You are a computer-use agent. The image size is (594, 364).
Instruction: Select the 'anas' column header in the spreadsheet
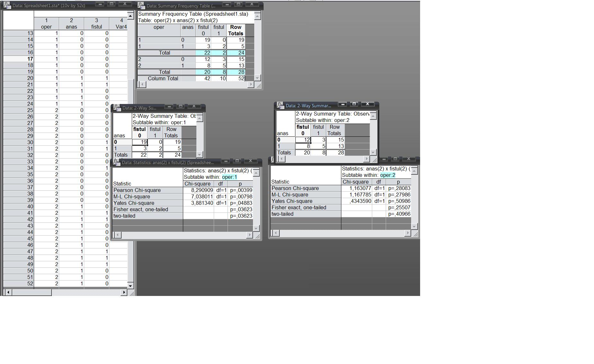click(x=71, y=24)
